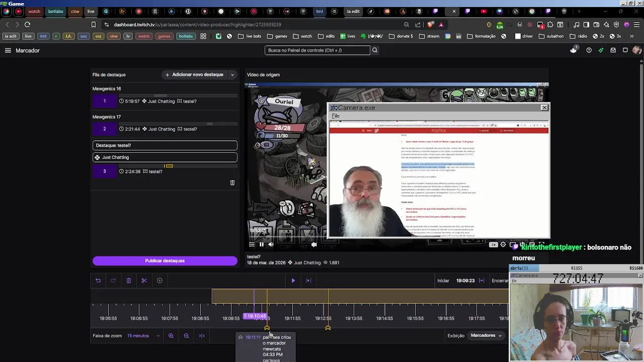
Task: Click the second yellow marker on timeline
Action: click(328, 328)
